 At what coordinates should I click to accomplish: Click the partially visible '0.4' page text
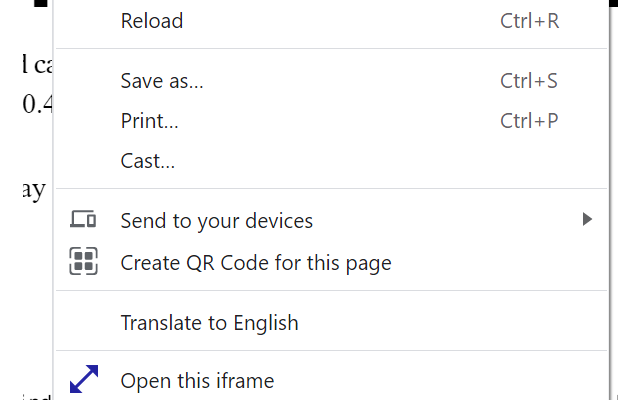[x=36, y=104]
